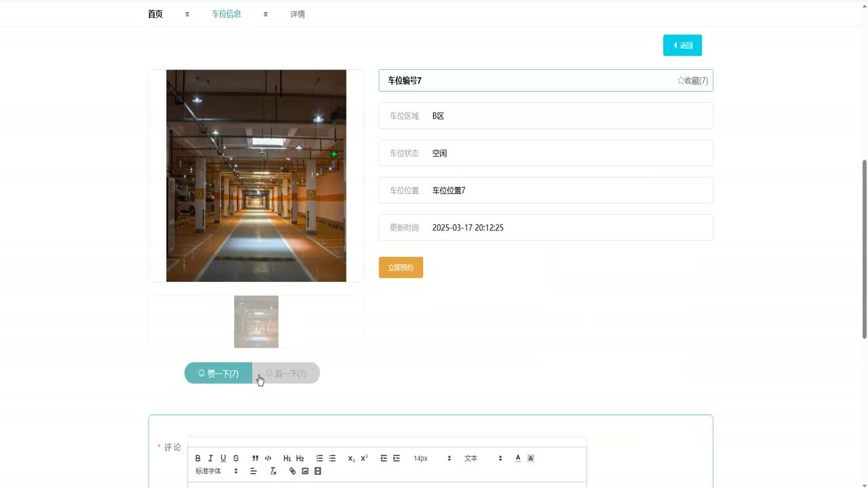Select the 车位编号7 title text
Image resolution: width=868 pixels, height=488 pixels.
pyautogui.click(x=405, y=81)
